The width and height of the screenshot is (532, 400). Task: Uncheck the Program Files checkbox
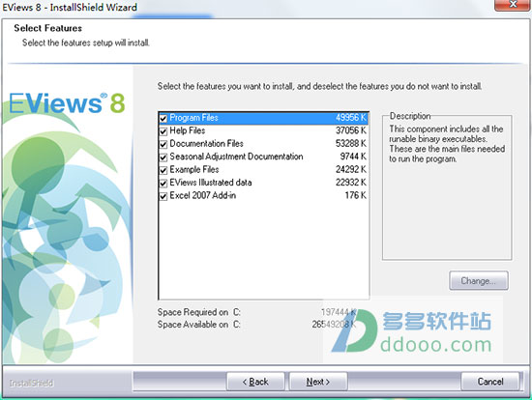[163, 118]
